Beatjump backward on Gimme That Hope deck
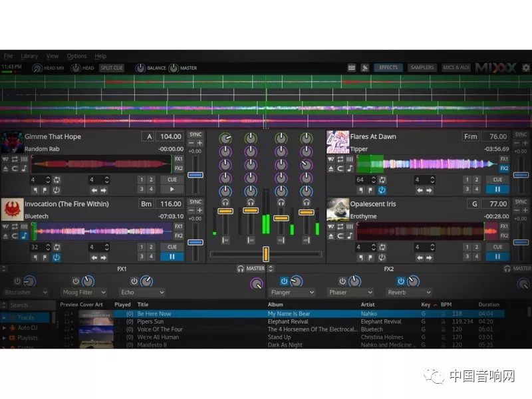Screen dimensions: 532x399 94,190
